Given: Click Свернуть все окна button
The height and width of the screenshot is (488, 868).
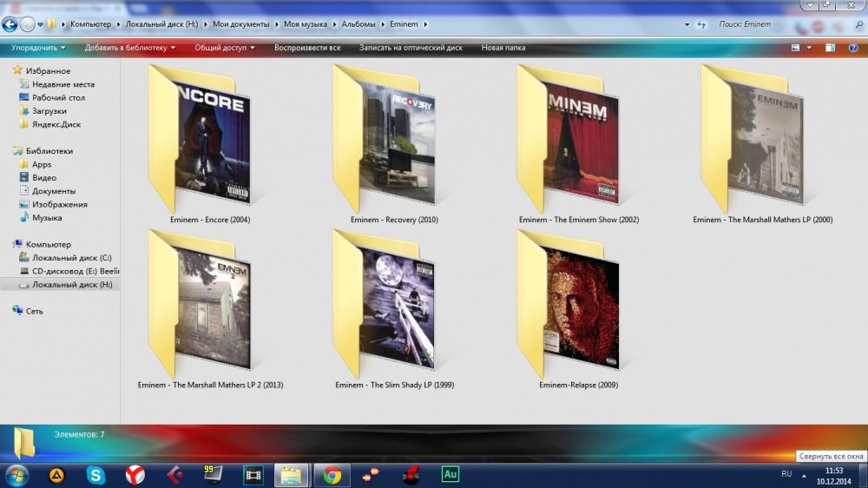Looking at the screenshot, I should 831,457.
